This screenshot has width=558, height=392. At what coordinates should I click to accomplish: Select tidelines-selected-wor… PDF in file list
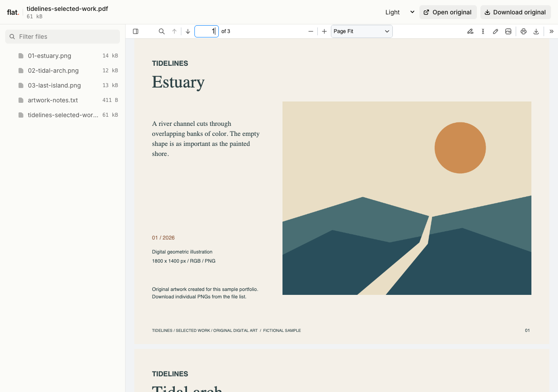[x=63, y=115]
